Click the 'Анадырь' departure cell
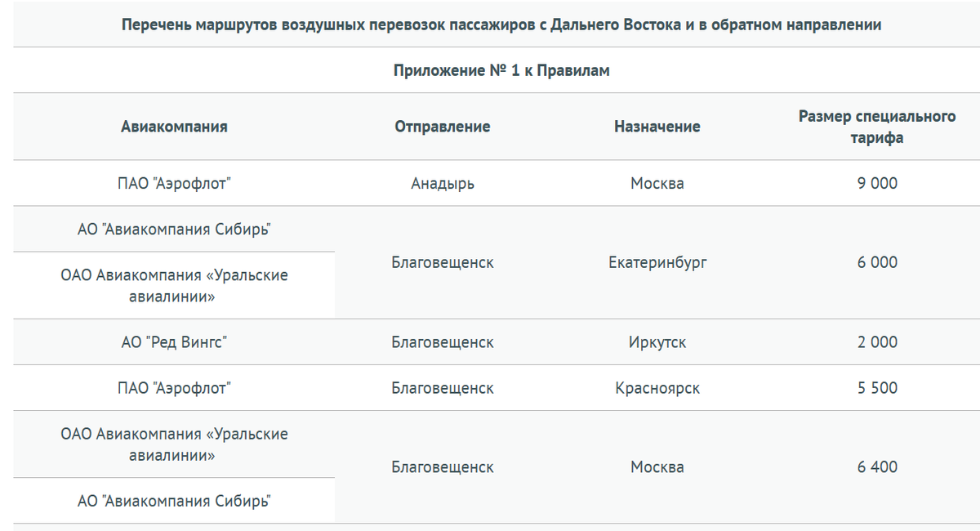The width and height of the screenshot is (980, 531). pyautogui.click(x=443, y=184)
